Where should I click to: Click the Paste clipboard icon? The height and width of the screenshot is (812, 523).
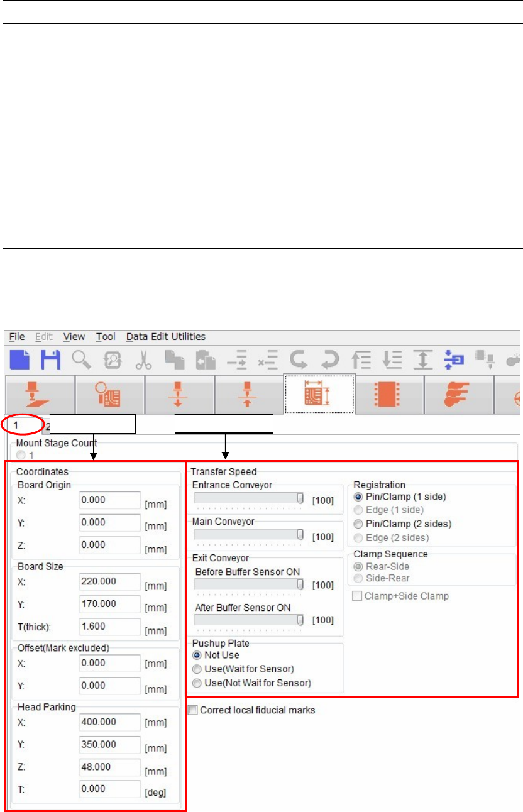tap(206, 360)
